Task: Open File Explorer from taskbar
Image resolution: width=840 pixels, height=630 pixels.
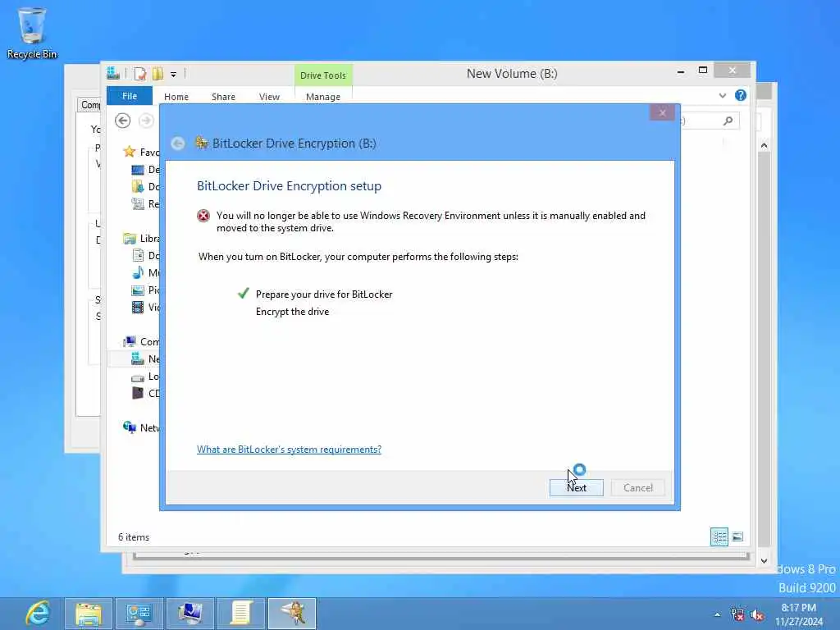Action: 89,614
